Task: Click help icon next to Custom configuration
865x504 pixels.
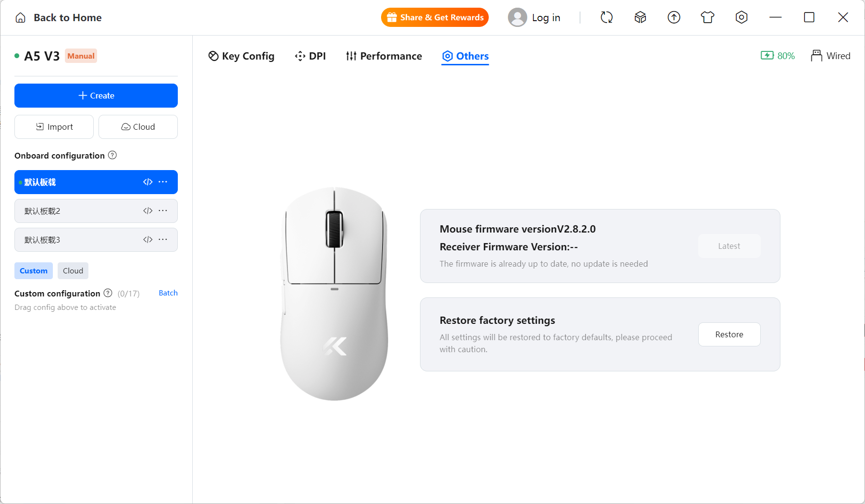Action: tap(108, 293)
